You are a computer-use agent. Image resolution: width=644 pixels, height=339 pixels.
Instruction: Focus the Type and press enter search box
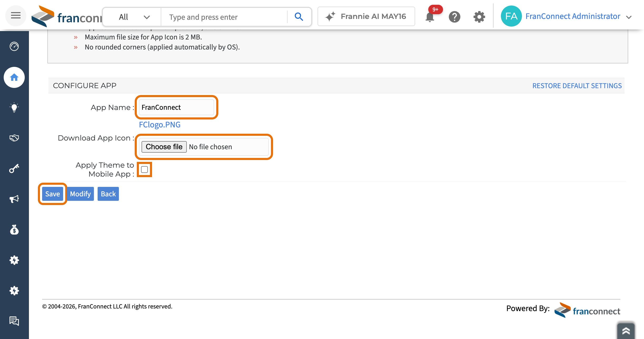tap(225, 17)
